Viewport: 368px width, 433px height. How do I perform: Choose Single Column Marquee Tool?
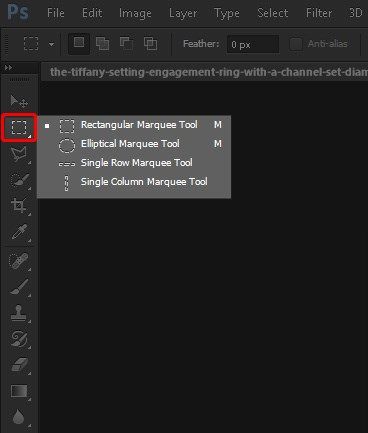[x=134, y=182]
